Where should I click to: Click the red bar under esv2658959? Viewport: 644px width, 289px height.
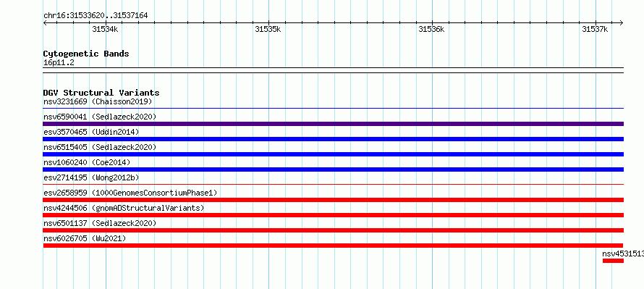click(x=334, y=200)
